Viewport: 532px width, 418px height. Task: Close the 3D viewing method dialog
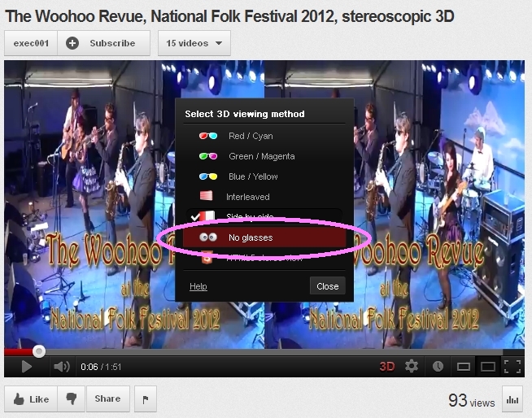click(x=327, y=286)
